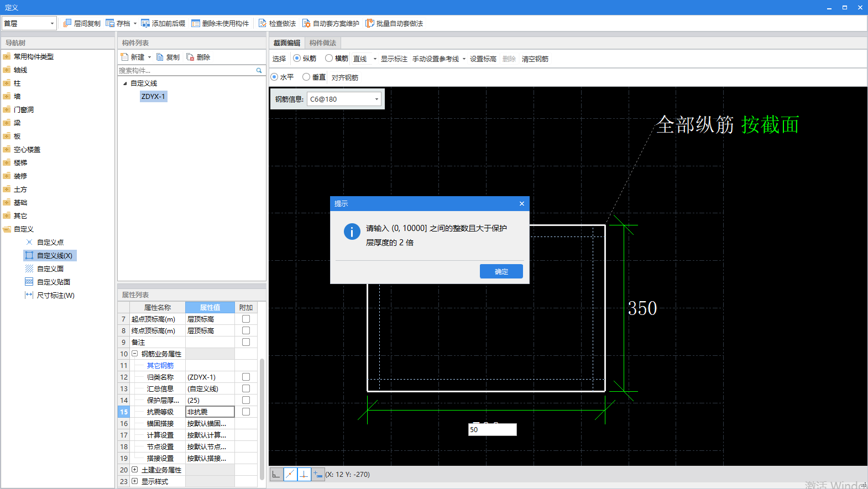Viewport: 868px width, 489px height.
Task: Expand the 显示样式 group
Action: coord(134,481)
